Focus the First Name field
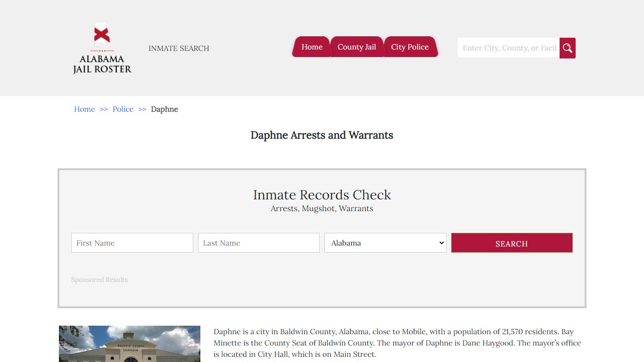Screen dimensions: 644x362 point(132,243)
